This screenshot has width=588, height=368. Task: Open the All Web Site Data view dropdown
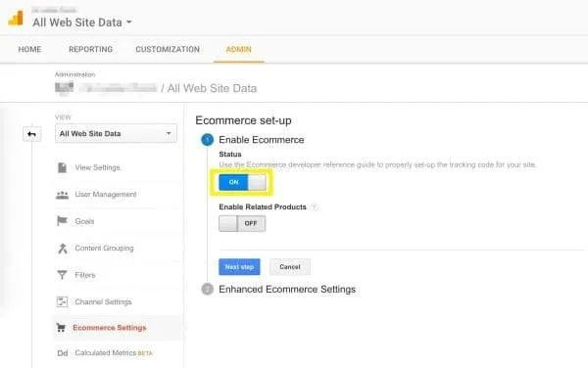click(116, 134)
